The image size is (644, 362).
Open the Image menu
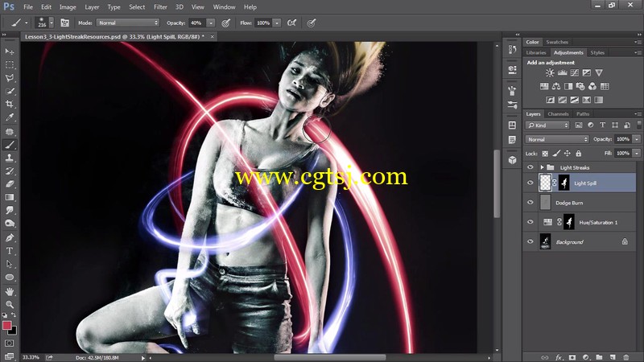pyautogui.click(x=68, y=7)
